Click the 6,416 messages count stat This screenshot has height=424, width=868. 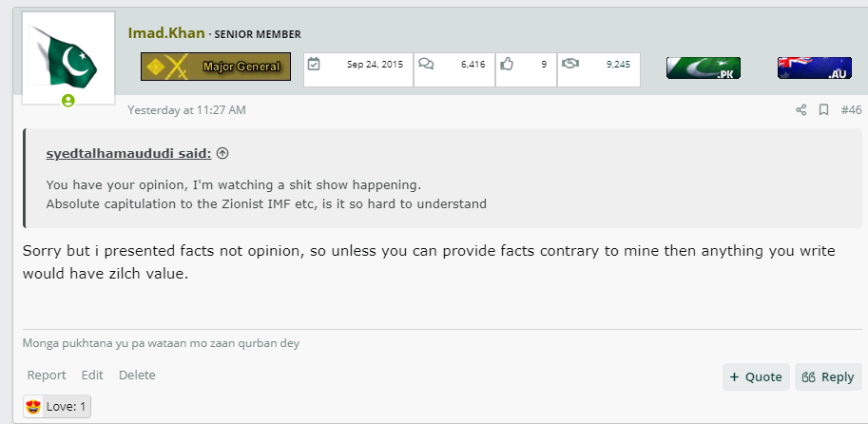(453, 69)
